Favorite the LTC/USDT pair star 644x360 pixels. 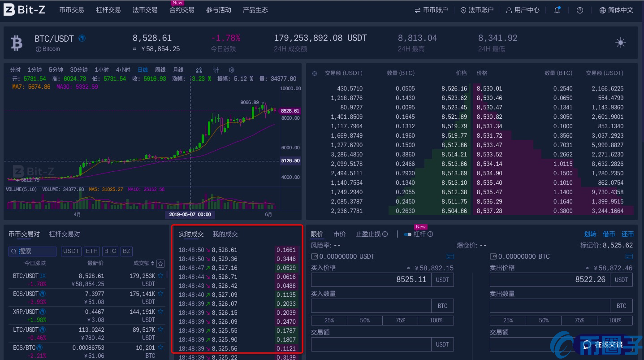pos(160,330)
